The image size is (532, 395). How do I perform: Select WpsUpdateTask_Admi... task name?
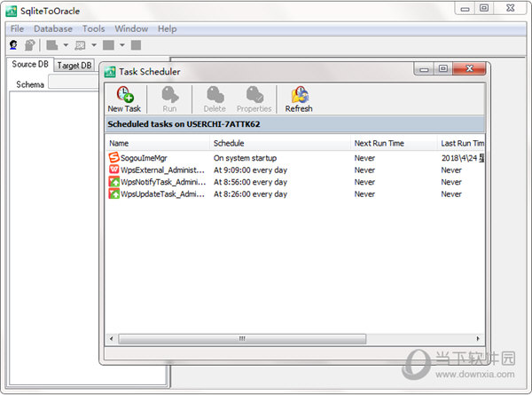click(x=162, y=194)
